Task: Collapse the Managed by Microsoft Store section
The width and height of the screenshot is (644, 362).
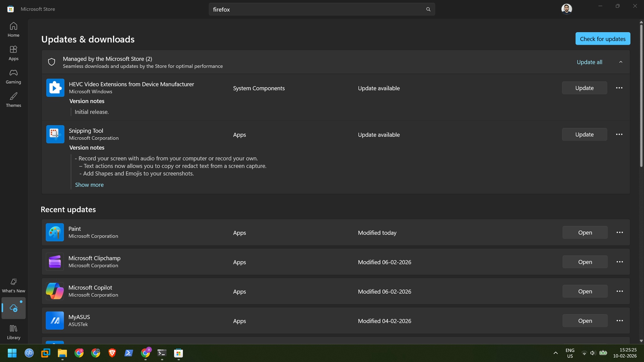Action: (620, 62)
